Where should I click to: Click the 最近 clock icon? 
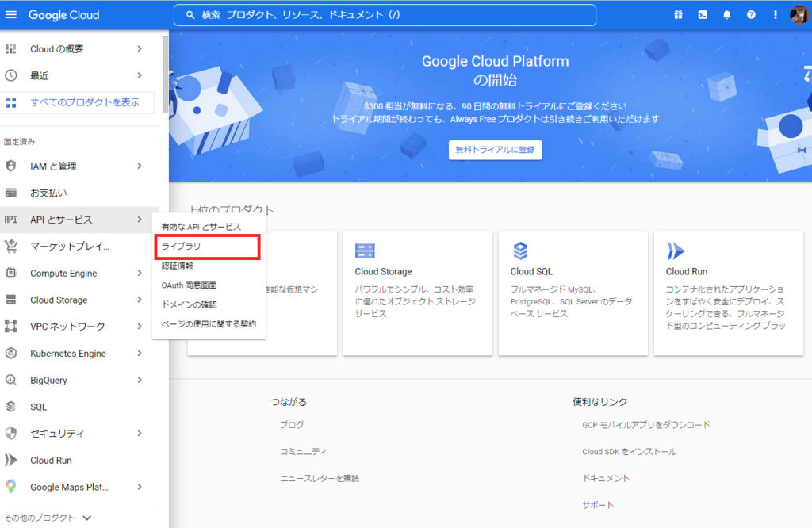11,75
